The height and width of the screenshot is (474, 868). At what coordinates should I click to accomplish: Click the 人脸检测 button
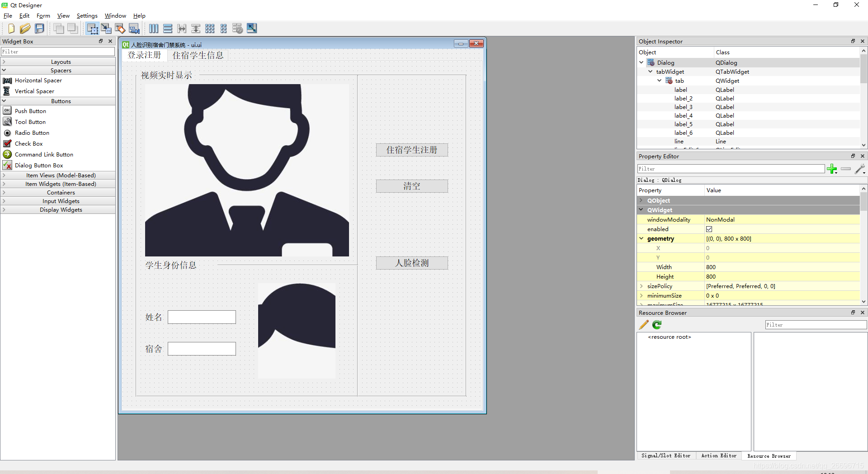pyautogui.click(x=412, y=263)
